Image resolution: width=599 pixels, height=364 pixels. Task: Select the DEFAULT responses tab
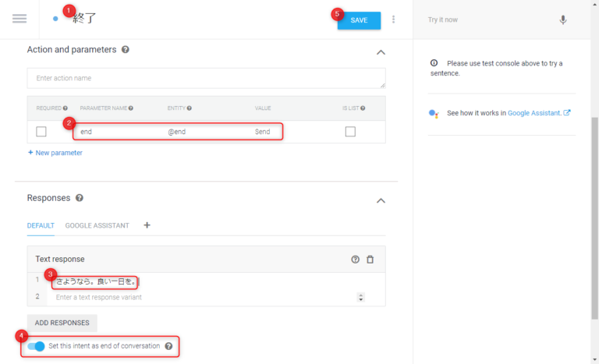click(x=41, y=225)
